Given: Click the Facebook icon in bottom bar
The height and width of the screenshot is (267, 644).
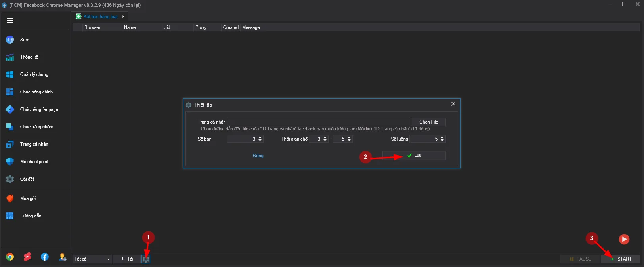Looking at the screenshot, I should click(45, 257).
